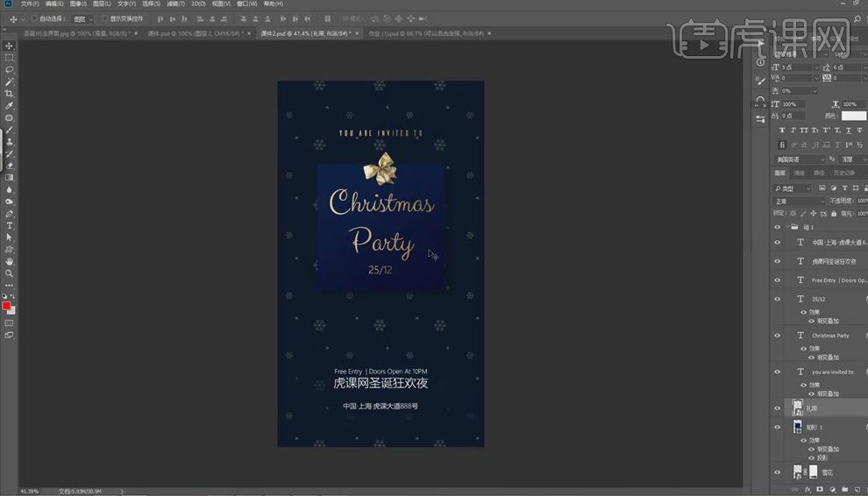Enable the 显示变换控件 checkbox
Image resolution: width=868 pixels, height=496 pixels.
click(105, 18)
